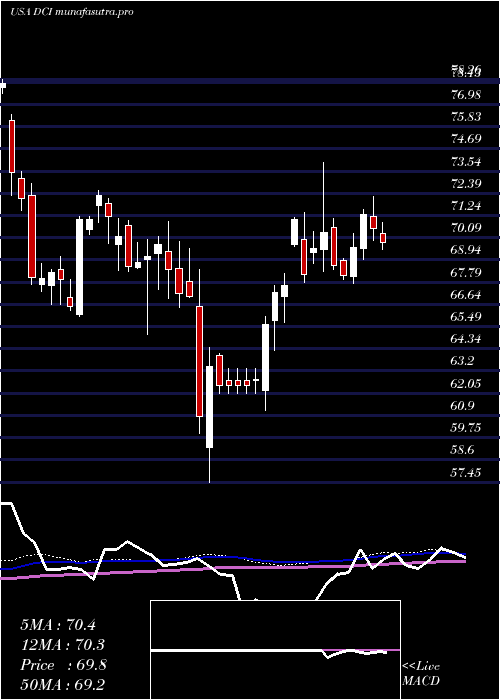This screenshot has width=500, height=700.
Task: Click the 74.69 price axis label
Action: (x=467, y=139)
